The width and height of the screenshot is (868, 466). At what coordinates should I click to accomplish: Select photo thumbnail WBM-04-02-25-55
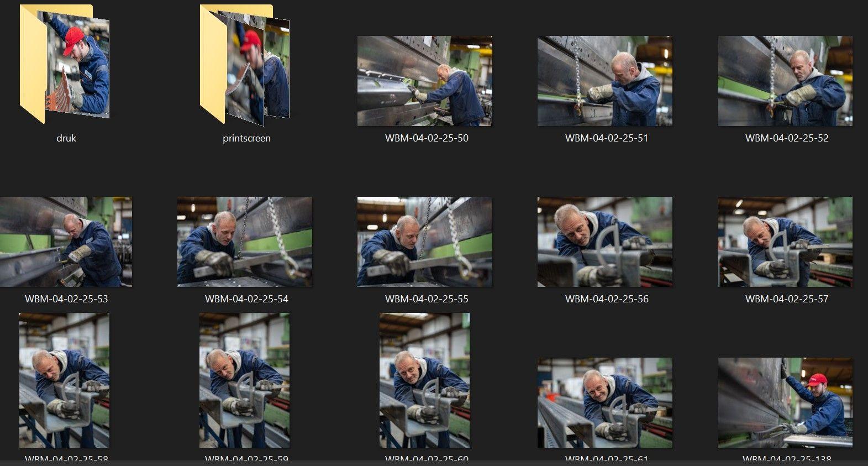click(x=424, y=242)
